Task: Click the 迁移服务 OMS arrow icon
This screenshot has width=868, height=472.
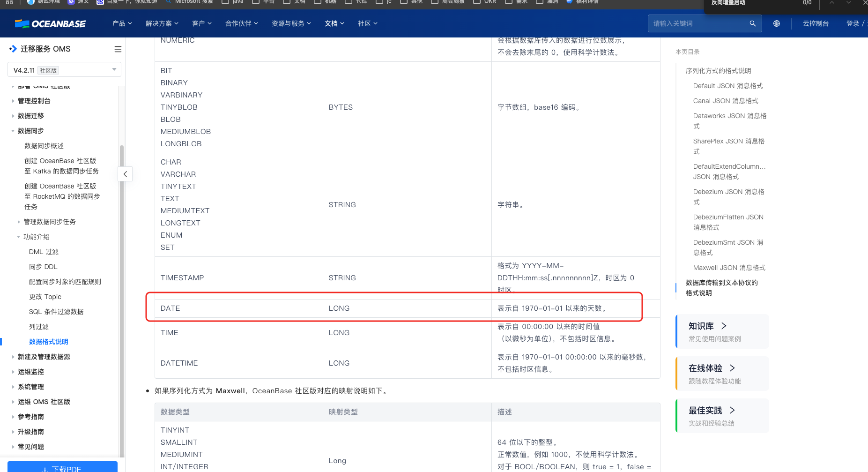Action: point(13,49)
